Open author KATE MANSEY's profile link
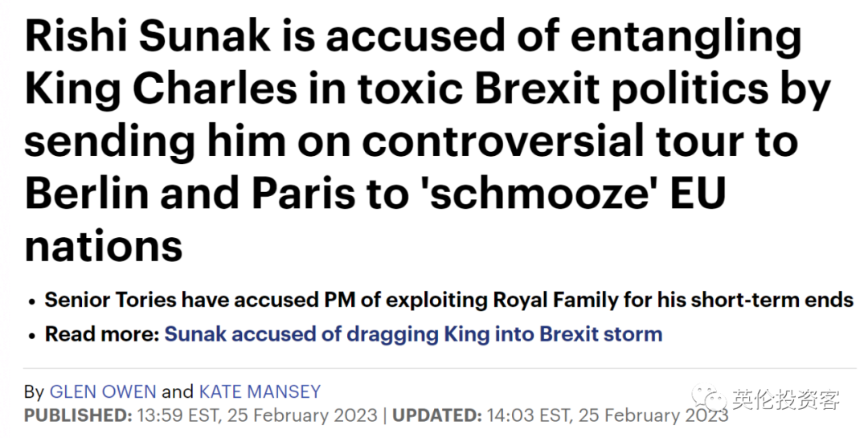This screenshot has height=438, width=868. point(260,391)
